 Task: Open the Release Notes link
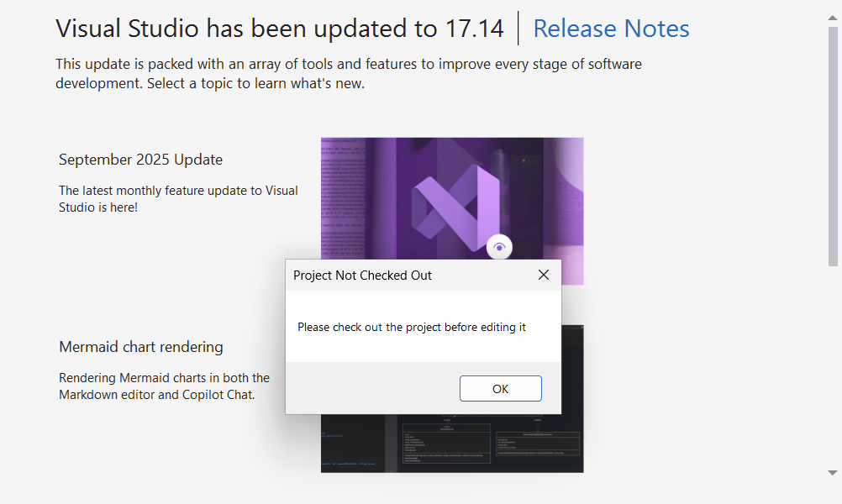(x=611, y=29)
